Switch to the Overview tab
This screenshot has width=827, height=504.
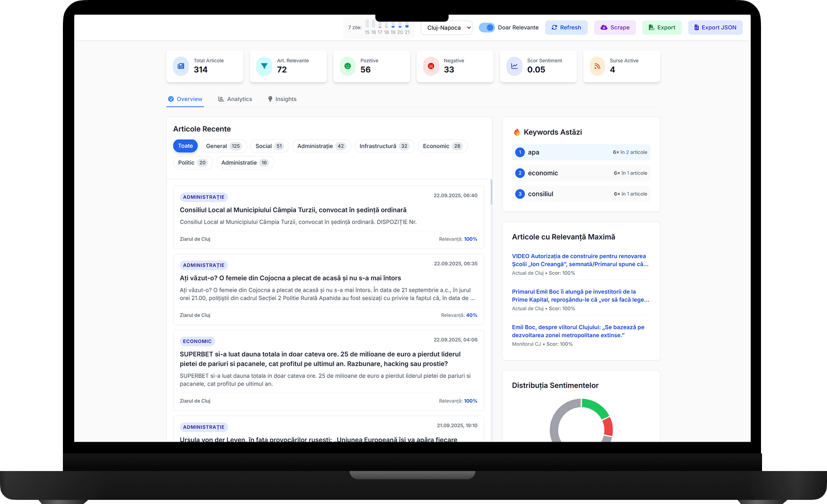pyautogui.click(x=185, y=99)
